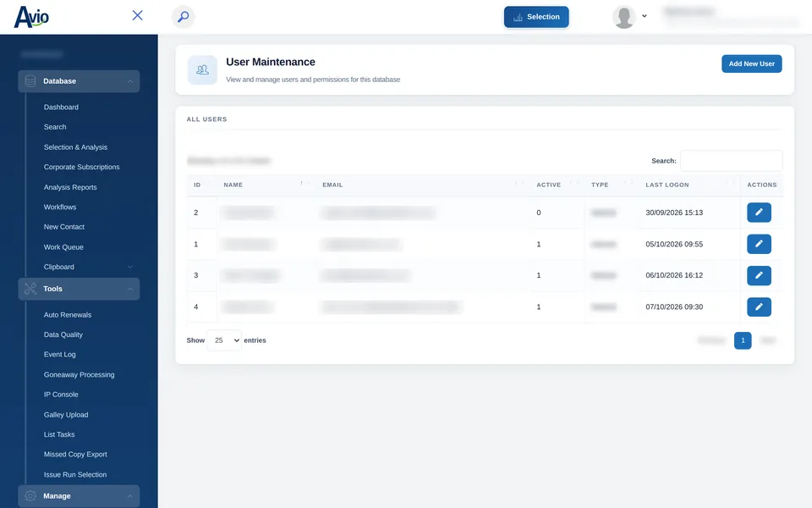Open Analysis Reports

[x=70, y=187]
